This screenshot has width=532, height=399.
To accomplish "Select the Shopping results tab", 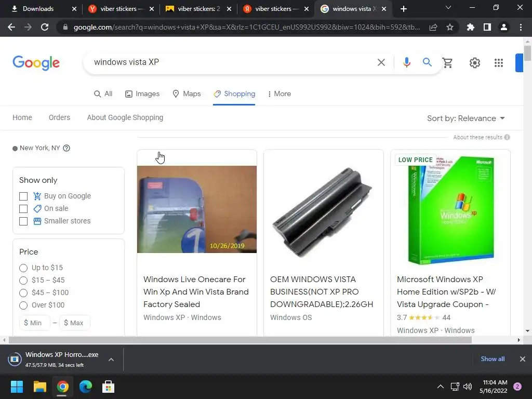I will coord(234,94).
